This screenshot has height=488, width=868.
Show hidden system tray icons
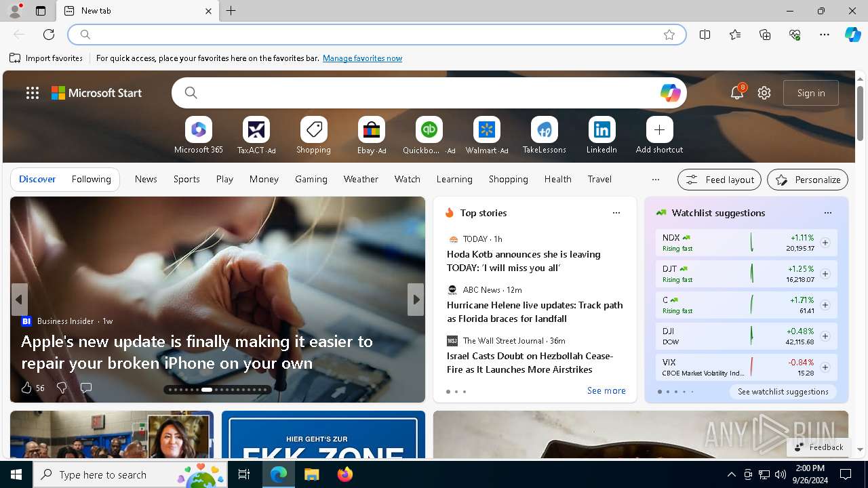click(731, 474)
